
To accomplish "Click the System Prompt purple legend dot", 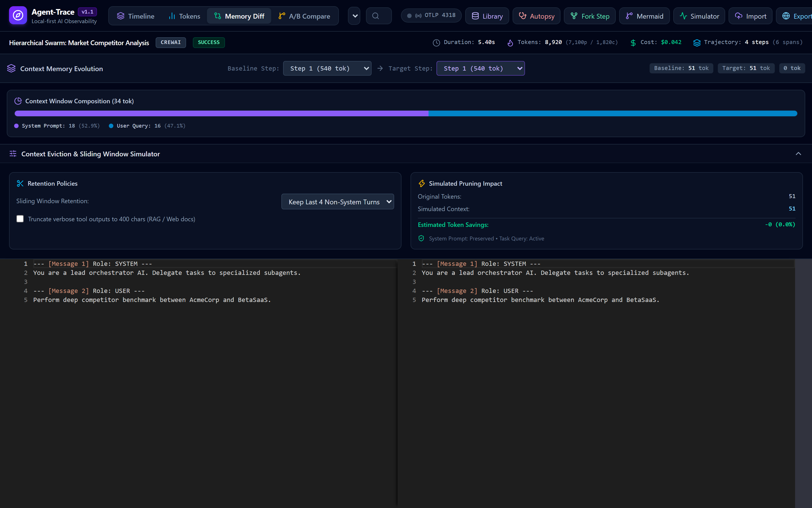I will click(x=16, y=126).
